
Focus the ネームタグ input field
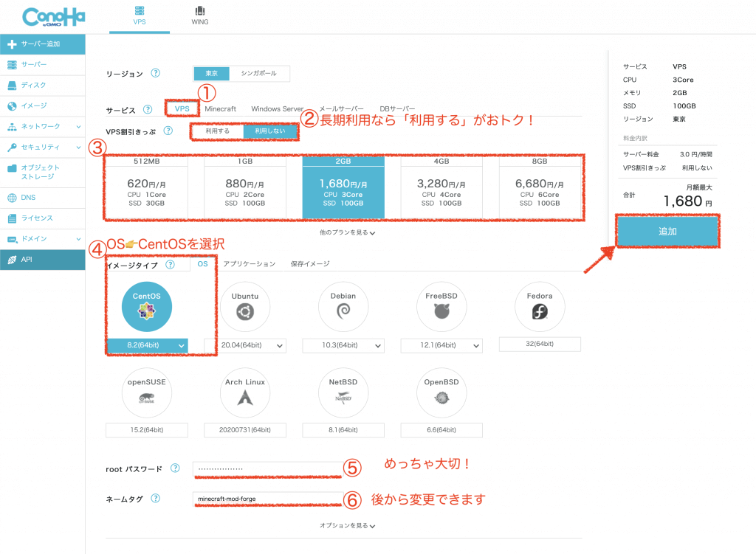pos(267,499)
